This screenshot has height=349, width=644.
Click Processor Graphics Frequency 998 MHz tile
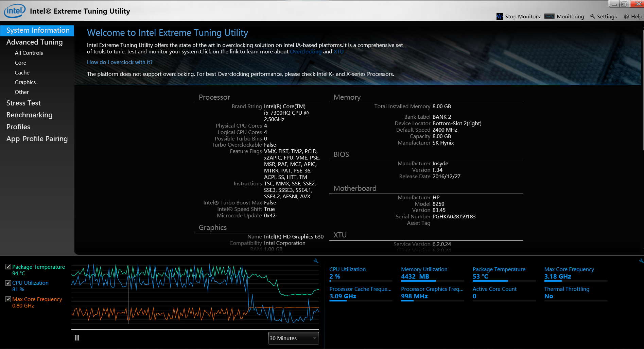click(432, 293)
